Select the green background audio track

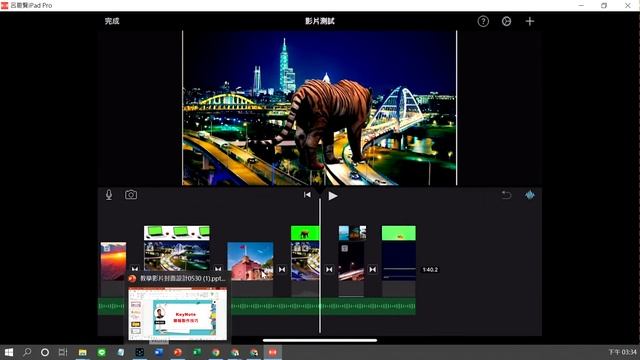(x=323, y=307)
